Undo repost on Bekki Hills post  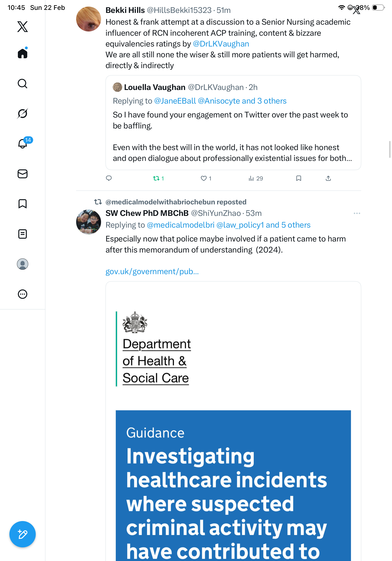(x=156, y=178)
